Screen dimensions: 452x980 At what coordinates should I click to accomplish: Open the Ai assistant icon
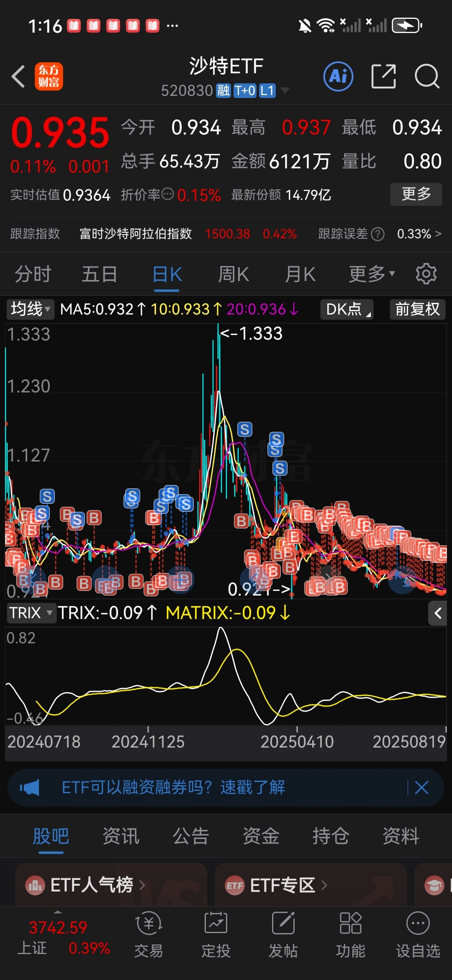tap(338, 77)
